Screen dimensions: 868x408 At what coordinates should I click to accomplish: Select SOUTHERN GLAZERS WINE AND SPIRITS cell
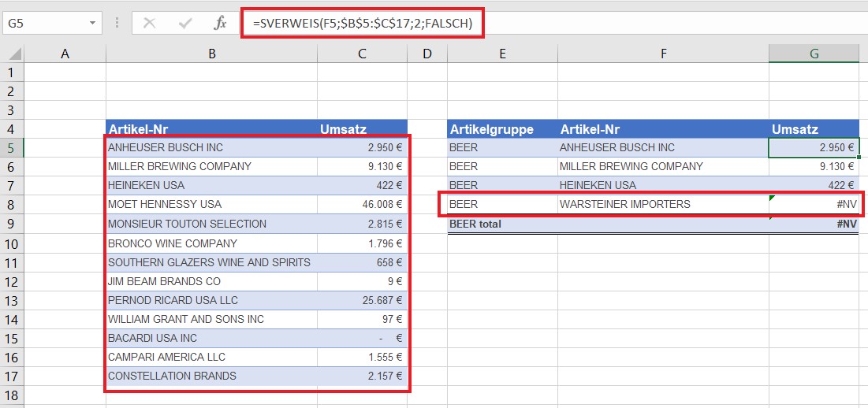pos(211,262)
